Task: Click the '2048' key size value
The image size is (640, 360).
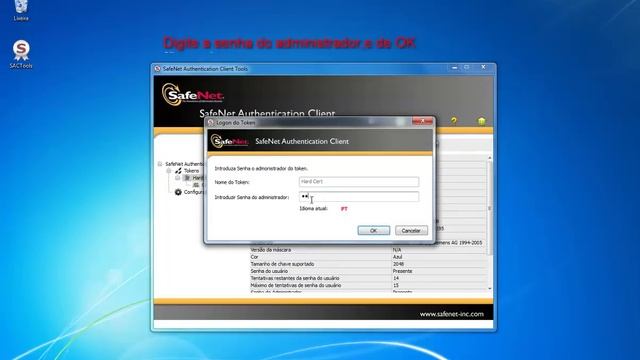Action: 398,264
